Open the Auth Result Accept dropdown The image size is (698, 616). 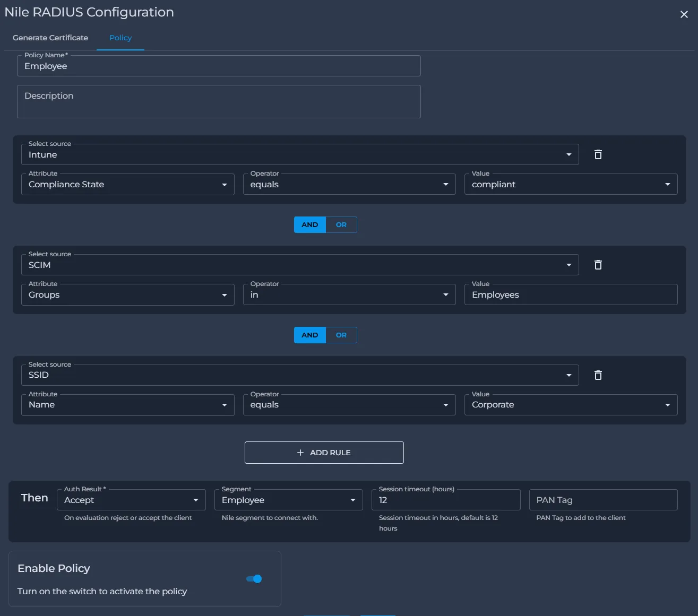[x=131, y=500]
